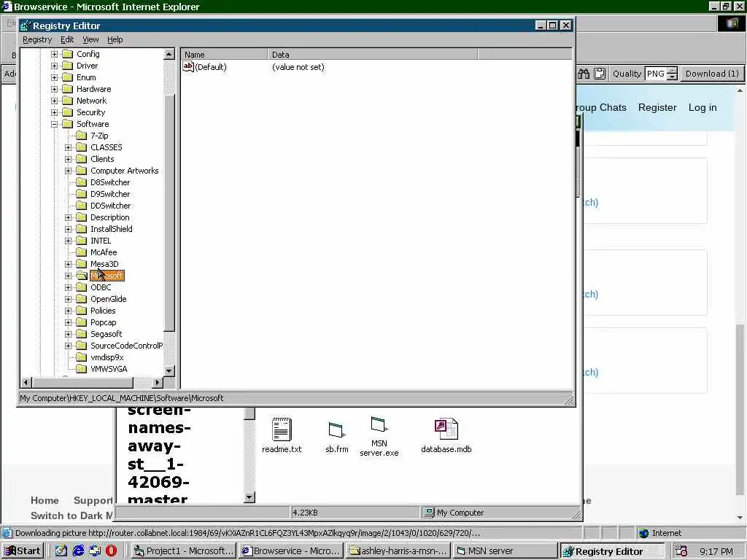This screenshot has width=747, height=560.
Task: Expand the Popcap registry key
Action: [x=68, y=322]
